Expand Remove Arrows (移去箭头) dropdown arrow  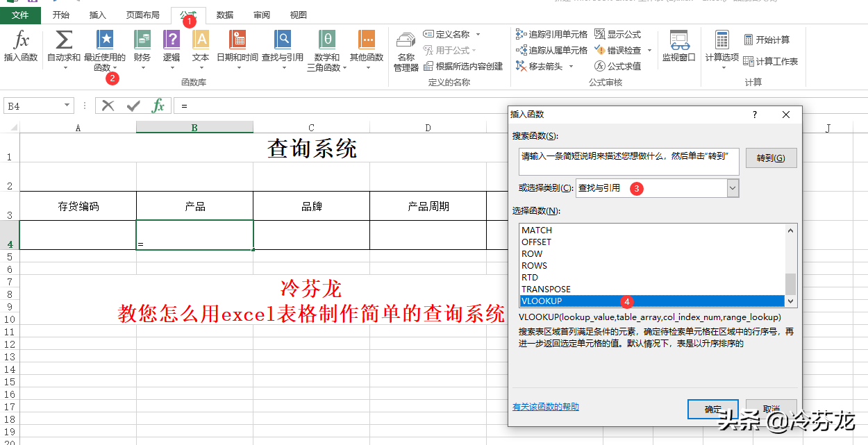pos(571,66)
